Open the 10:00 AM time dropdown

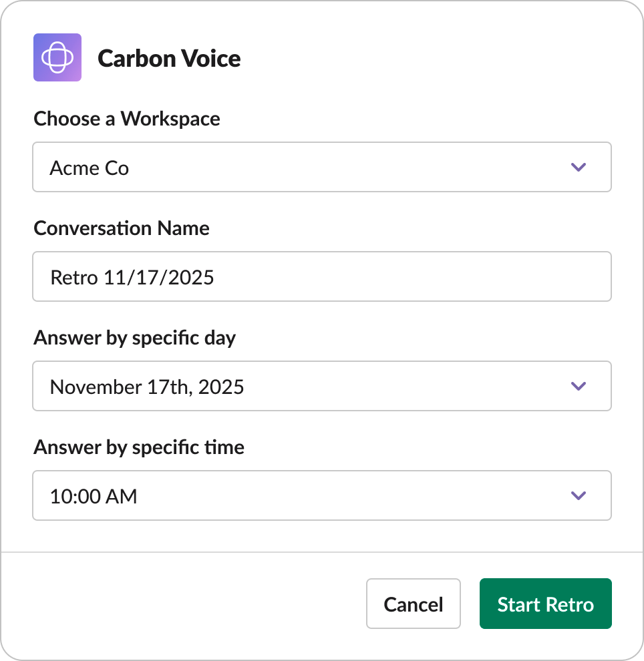coord(94,496)
